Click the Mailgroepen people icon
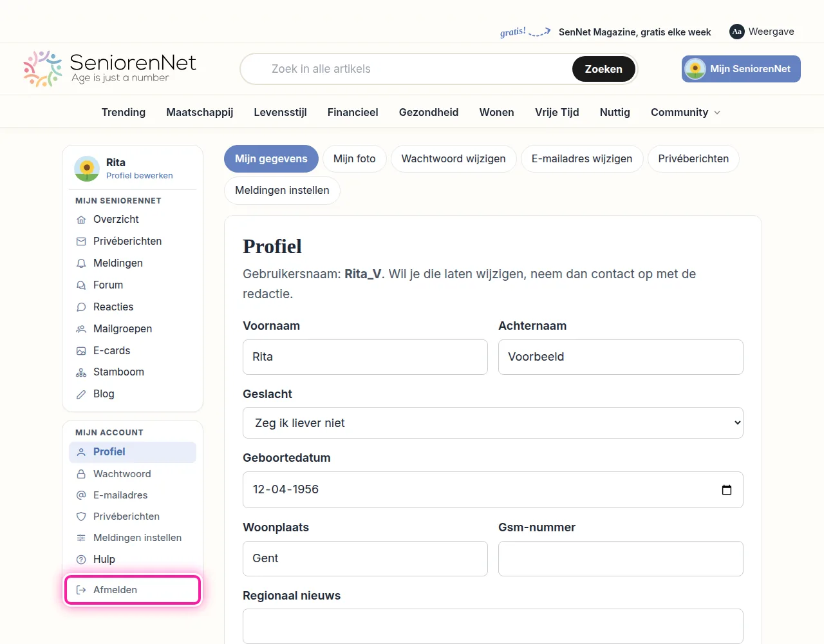Image resolution: width=824 pixels, height=644 pixels. tap(81, 329)
